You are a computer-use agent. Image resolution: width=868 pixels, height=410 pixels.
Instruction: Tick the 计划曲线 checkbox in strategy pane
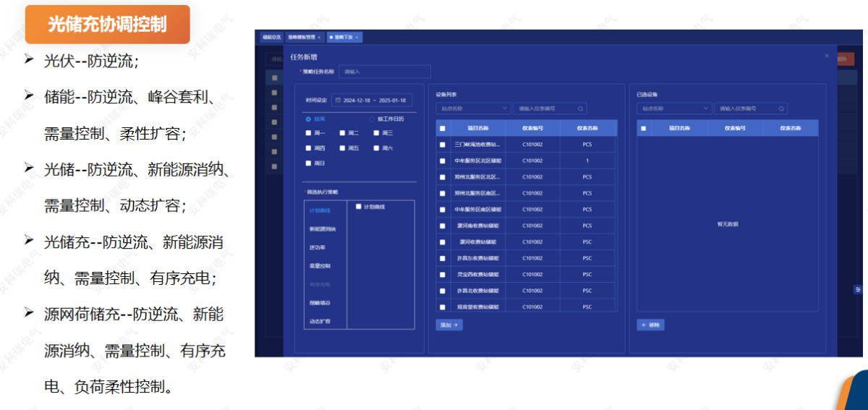tap(358, 207)
